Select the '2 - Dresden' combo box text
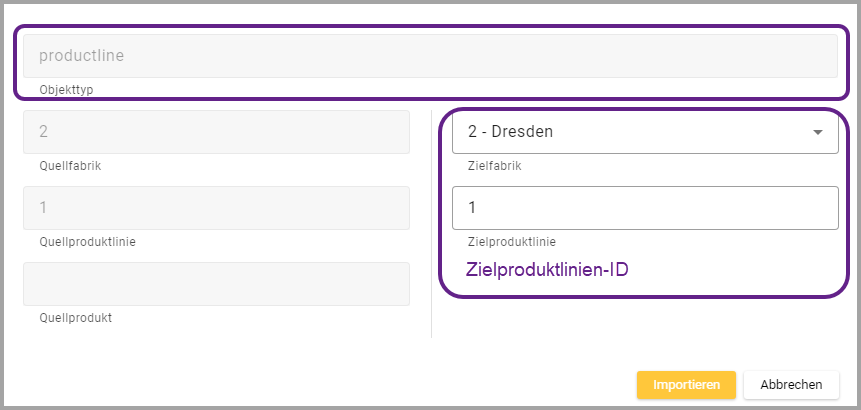861x410 pixels. click(x=511, y=132)
